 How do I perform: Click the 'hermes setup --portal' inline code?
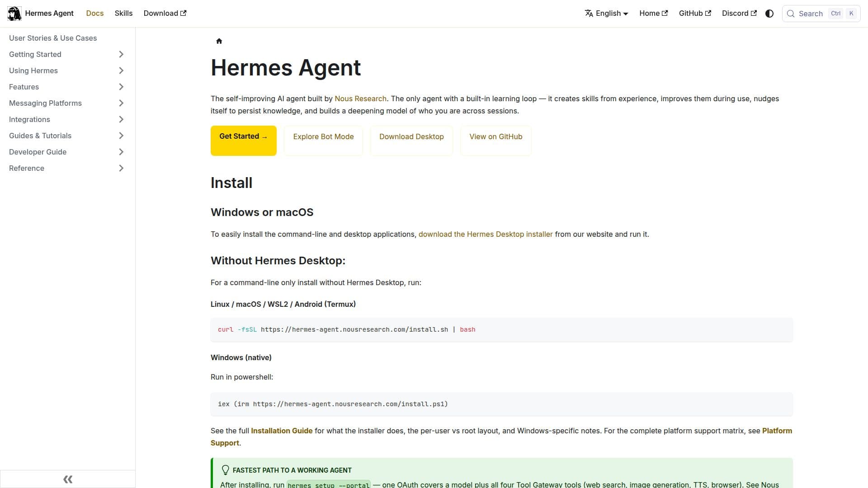329,484
